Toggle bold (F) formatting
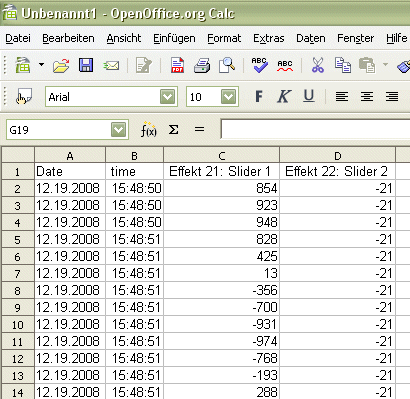410x399 pixels. click(259, 97)
